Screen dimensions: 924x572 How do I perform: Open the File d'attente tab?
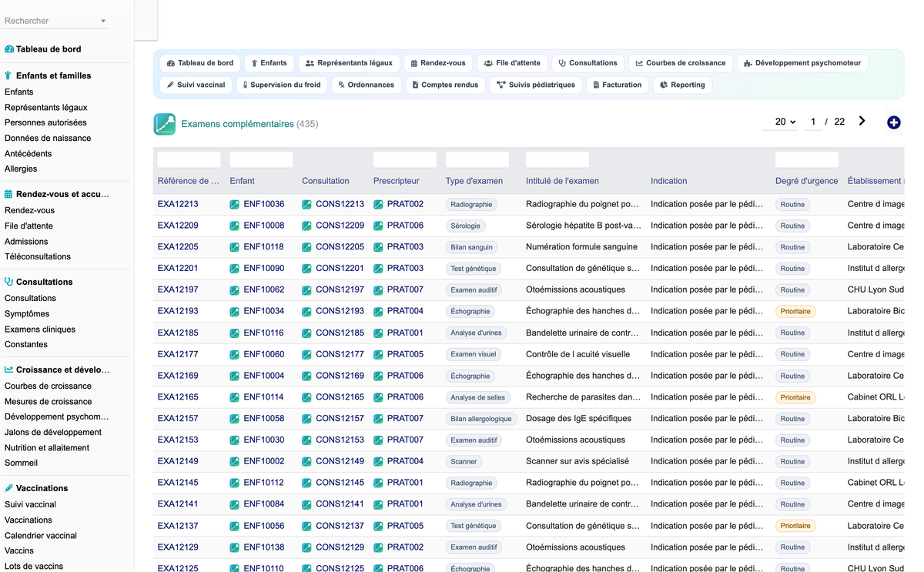[512, 63]
